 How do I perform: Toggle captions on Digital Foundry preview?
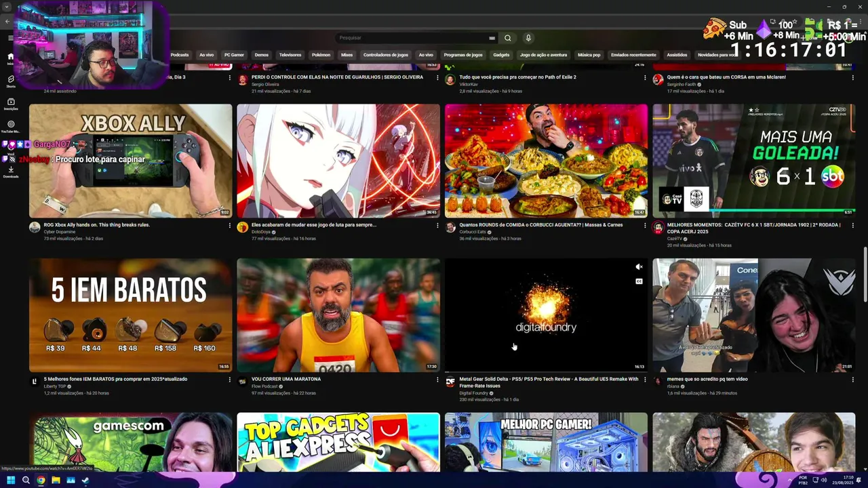click(x=639, y=281)
